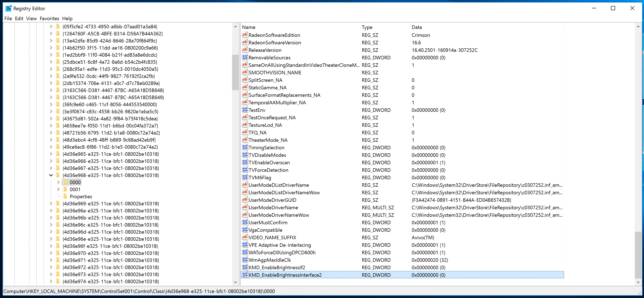Open the Favorites menu
This screenshot has width=644, height=298.
(x=49, y=19)
